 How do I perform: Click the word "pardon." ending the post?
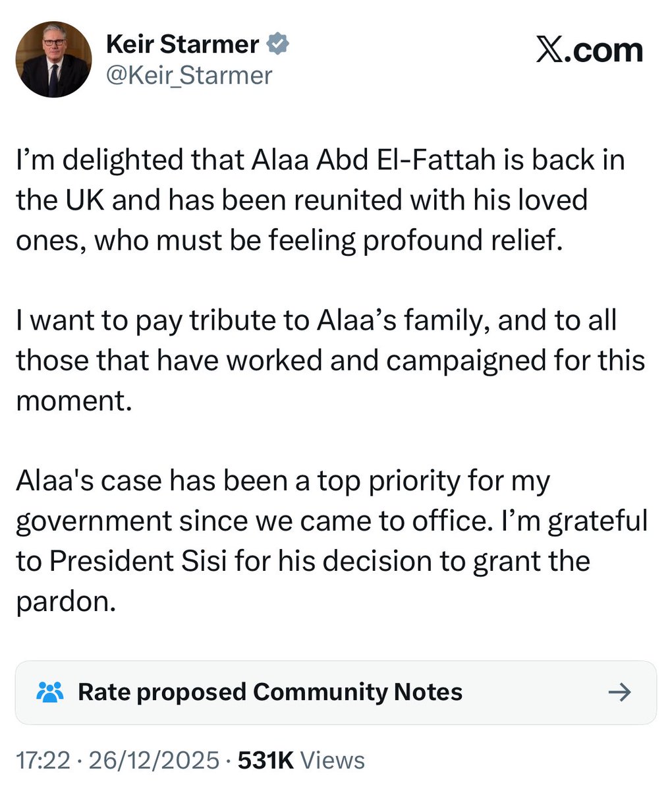[x=66, y=602]
